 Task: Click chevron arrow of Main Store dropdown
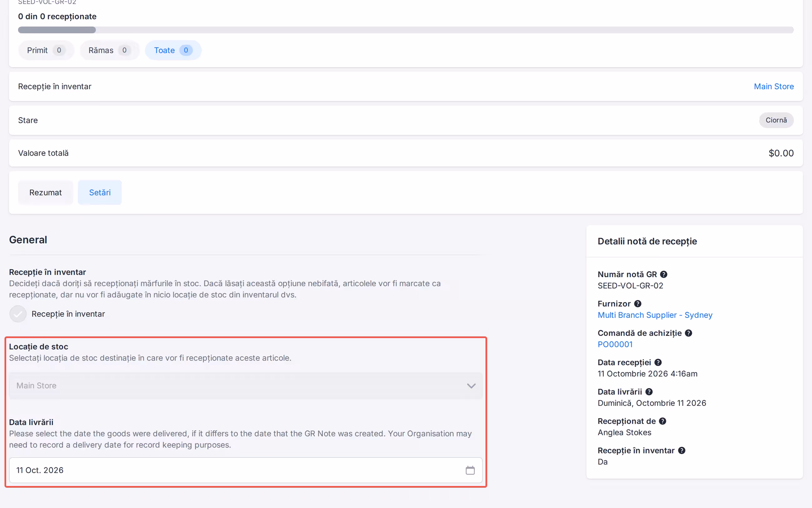pyautogui.click(x=471, y=386)
